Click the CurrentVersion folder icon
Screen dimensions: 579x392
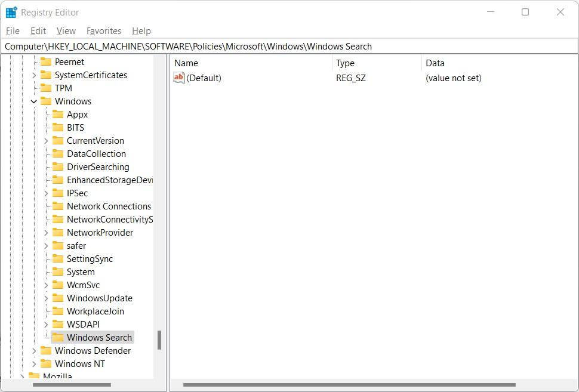58,140
